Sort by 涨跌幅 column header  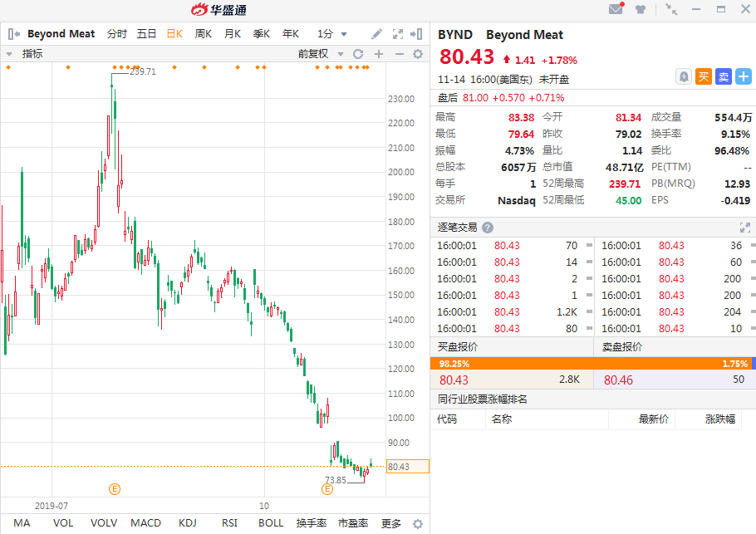[x=720, y=419]
